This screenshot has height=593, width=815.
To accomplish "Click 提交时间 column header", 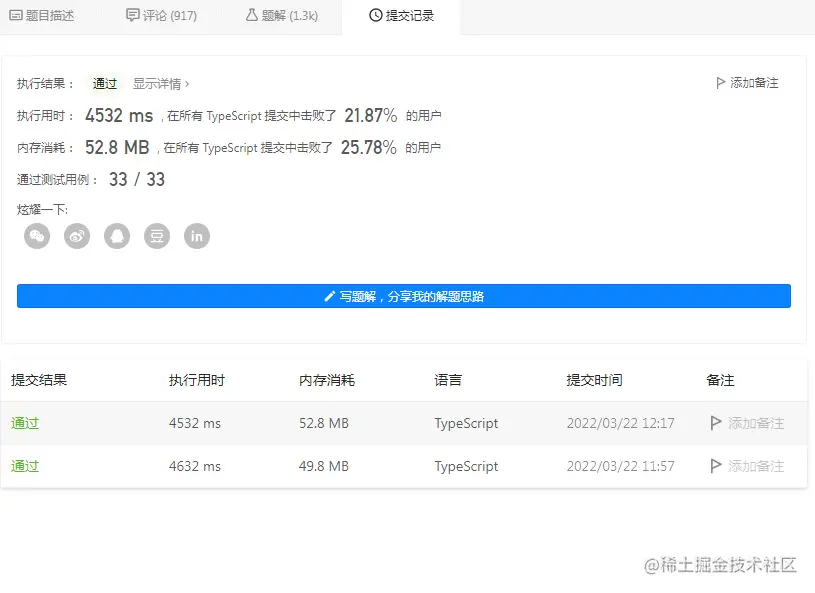I will [595, 380].
